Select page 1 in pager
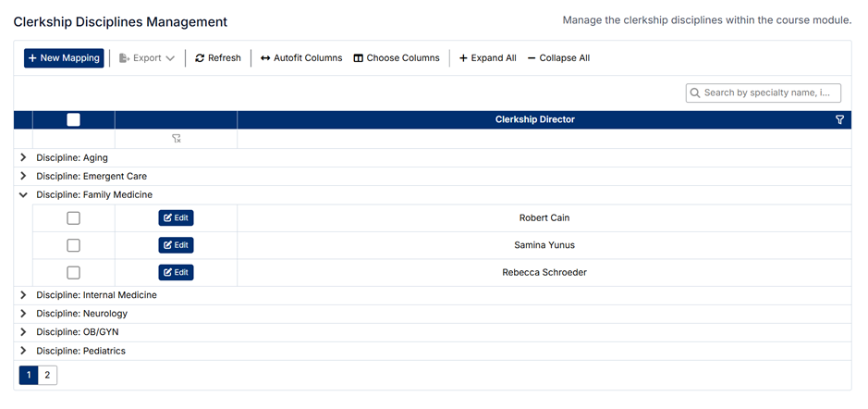The height and width of the screenshot is (409, 868). point(29,375)
